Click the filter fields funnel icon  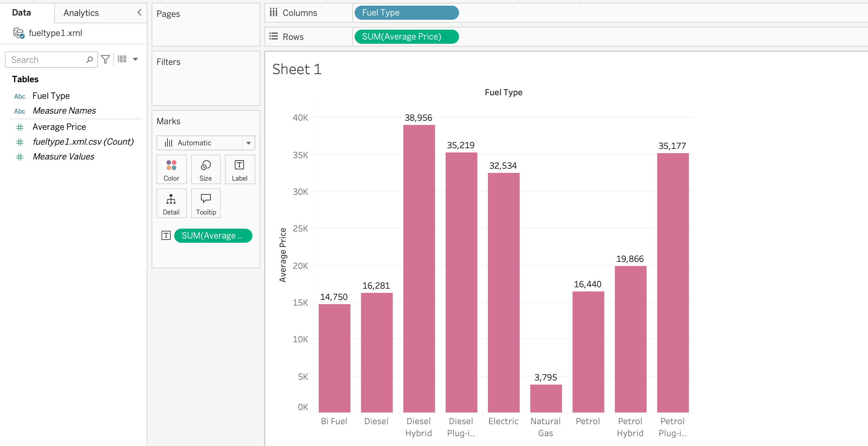tap(105, 59)
